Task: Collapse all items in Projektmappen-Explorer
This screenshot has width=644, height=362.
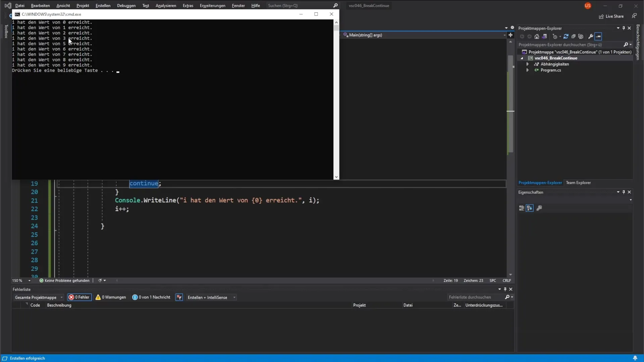Action: pyautogui.click(x=573, y=37)
